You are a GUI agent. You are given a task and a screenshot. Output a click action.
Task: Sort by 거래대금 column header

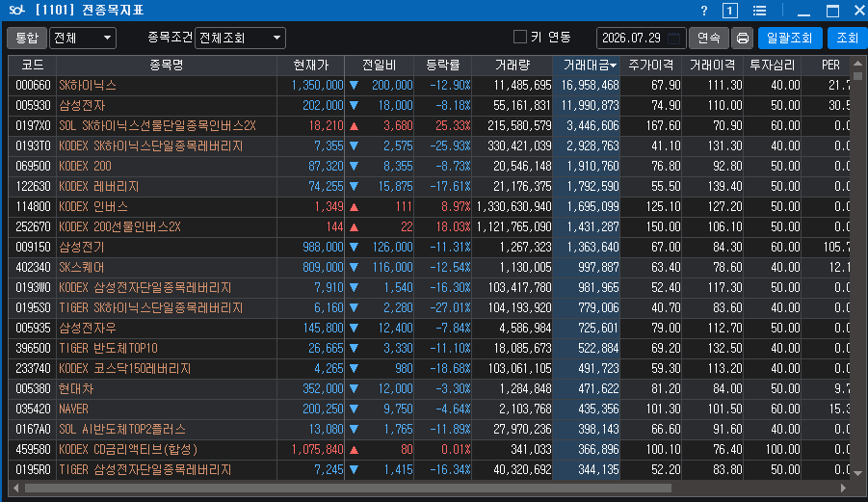click(x=587, y=66)
